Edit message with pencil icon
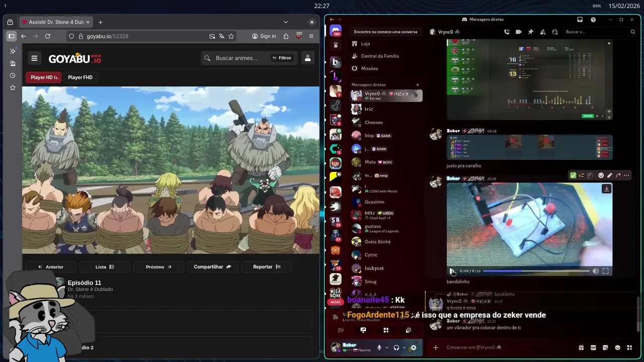The height and width of the screenshot is (362, 644). point(609,175)
